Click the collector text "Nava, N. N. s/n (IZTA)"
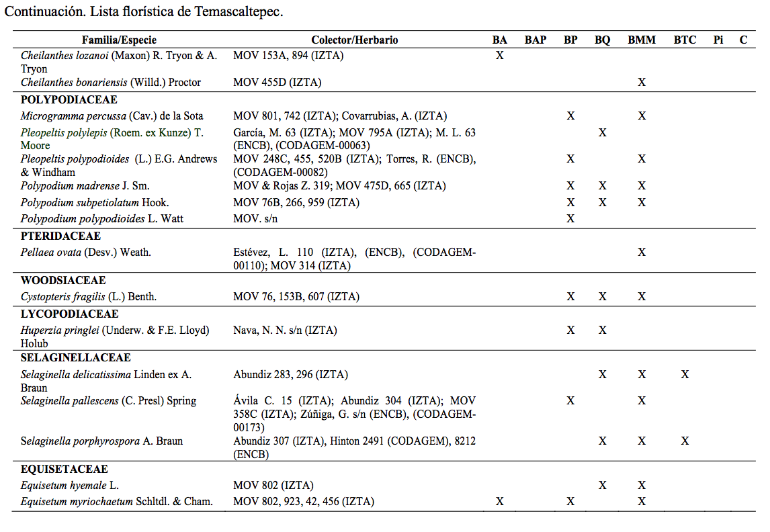Viewport: 770px width, 532px height. (285, 330)
